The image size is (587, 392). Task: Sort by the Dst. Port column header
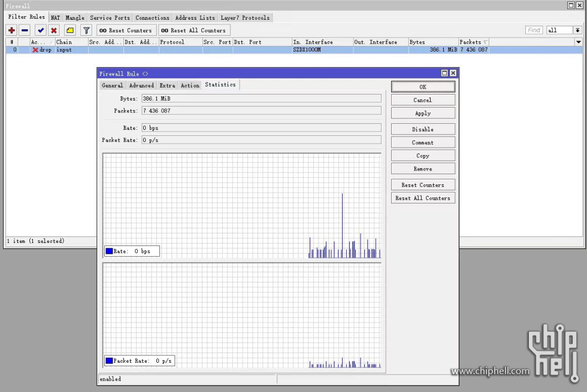pos(262,42)
